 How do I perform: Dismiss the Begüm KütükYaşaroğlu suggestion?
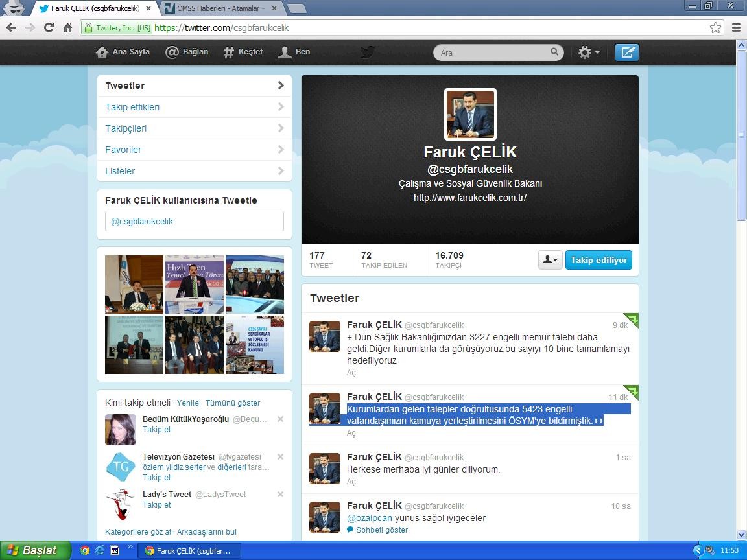[280, 419]
